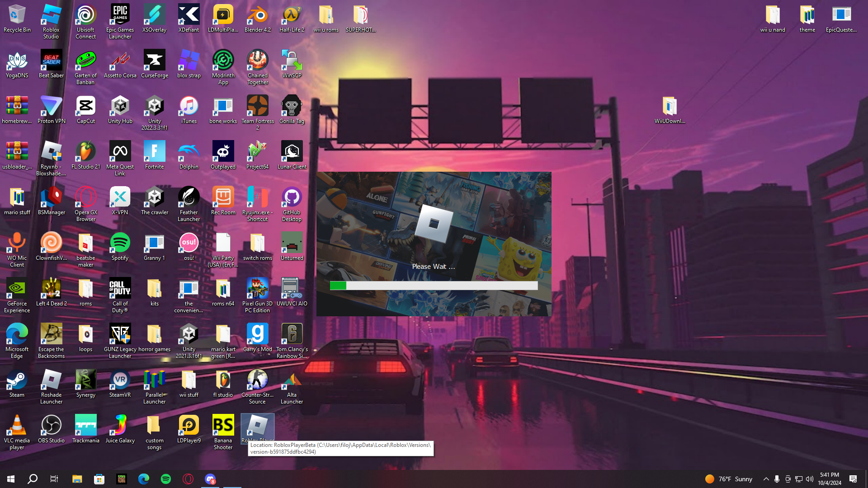Click the Roblox logo in the loading window

pos(434,224)
